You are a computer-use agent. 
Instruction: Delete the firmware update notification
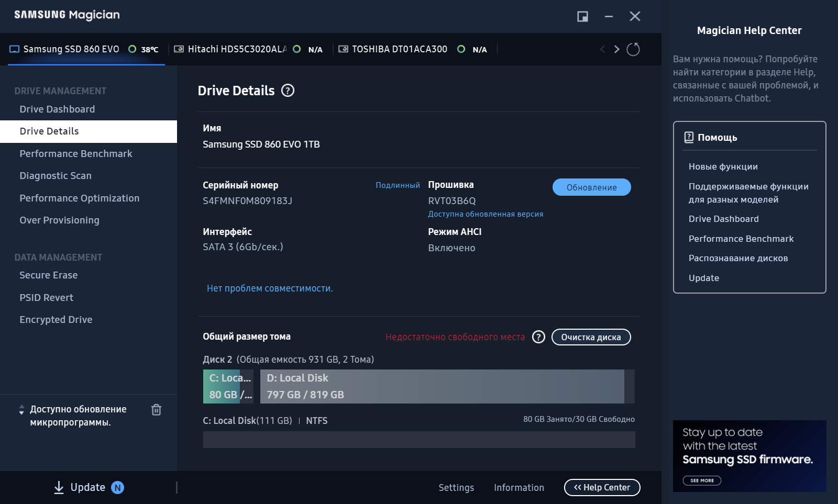pyautogui.click(x=156, y=410)
